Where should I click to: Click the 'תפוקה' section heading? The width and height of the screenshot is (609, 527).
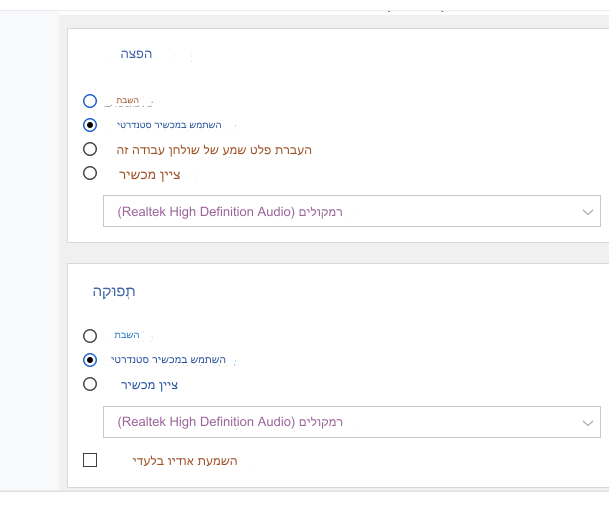[x=114, y=290]
